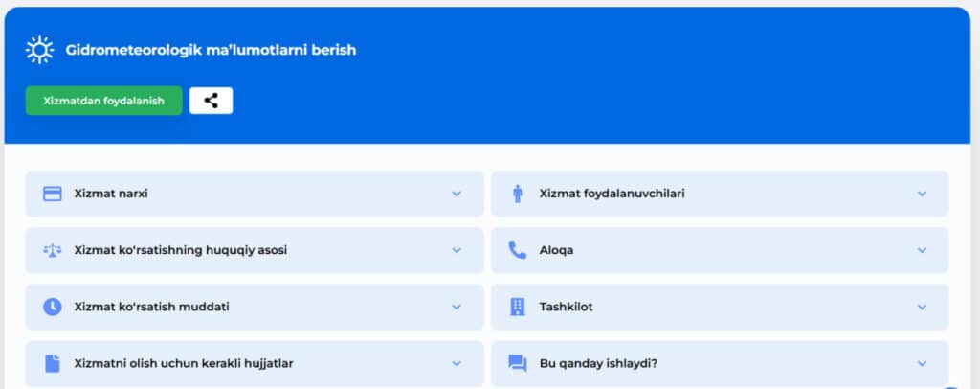Expand the Xizmat ko'rsatish muddati chevron

[457, 307]
